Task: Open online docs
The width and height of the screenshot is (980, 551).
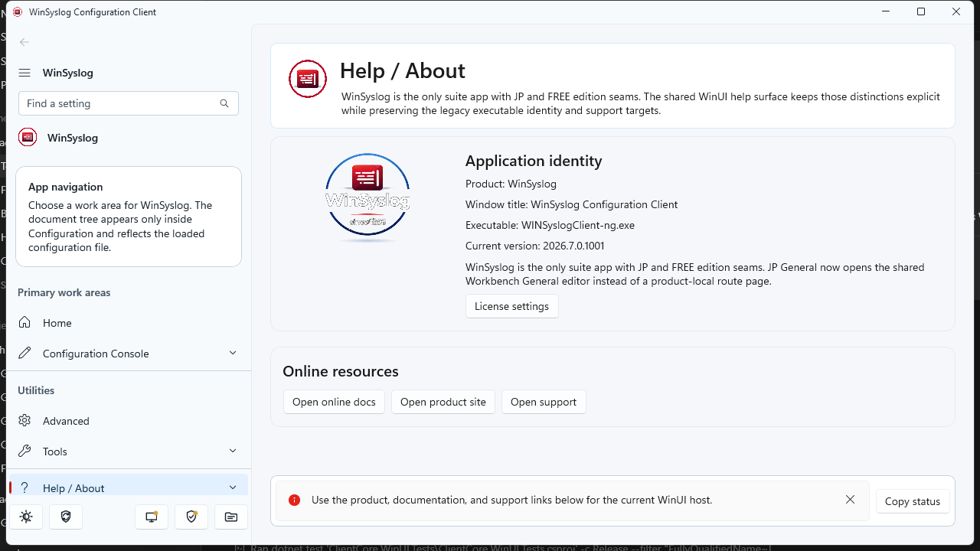Action: pos(334,402)
